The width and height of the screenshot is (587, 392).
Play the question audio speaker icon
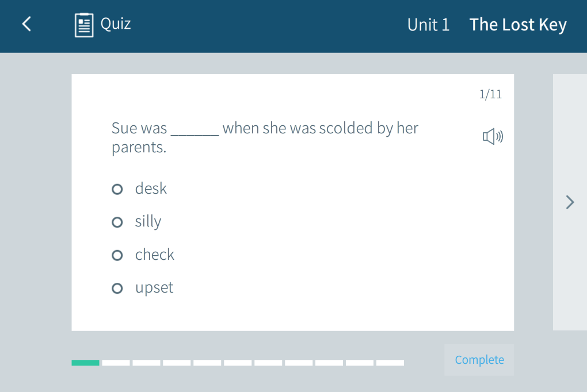[x=493, y=137]
